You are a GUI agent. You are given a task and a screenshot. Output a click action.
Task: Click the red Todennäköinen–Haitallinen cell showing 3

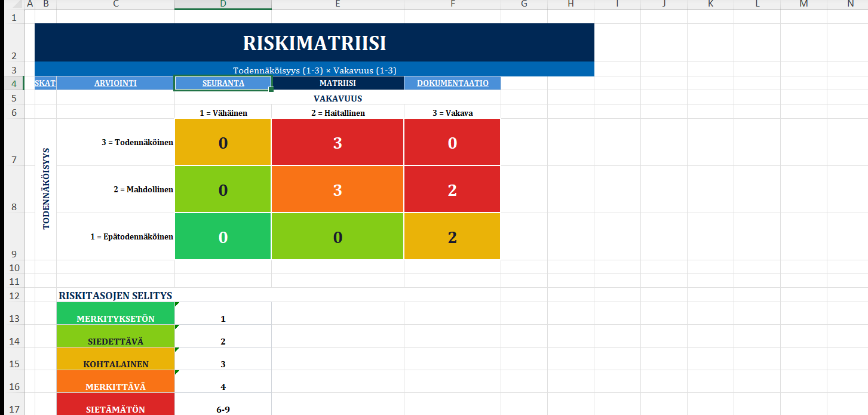tap(338, 143)
